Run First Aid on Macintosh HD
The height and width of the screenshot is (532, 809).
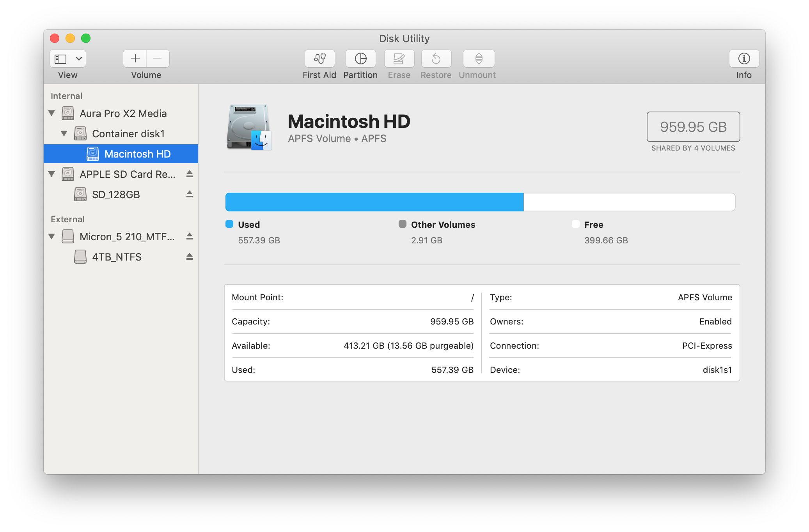coord(319,59)
